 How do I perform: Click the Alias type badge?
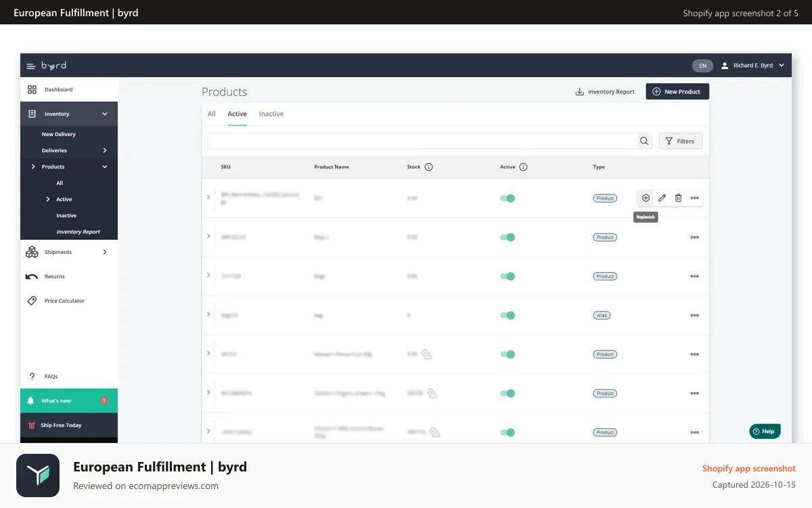point(601,316)
